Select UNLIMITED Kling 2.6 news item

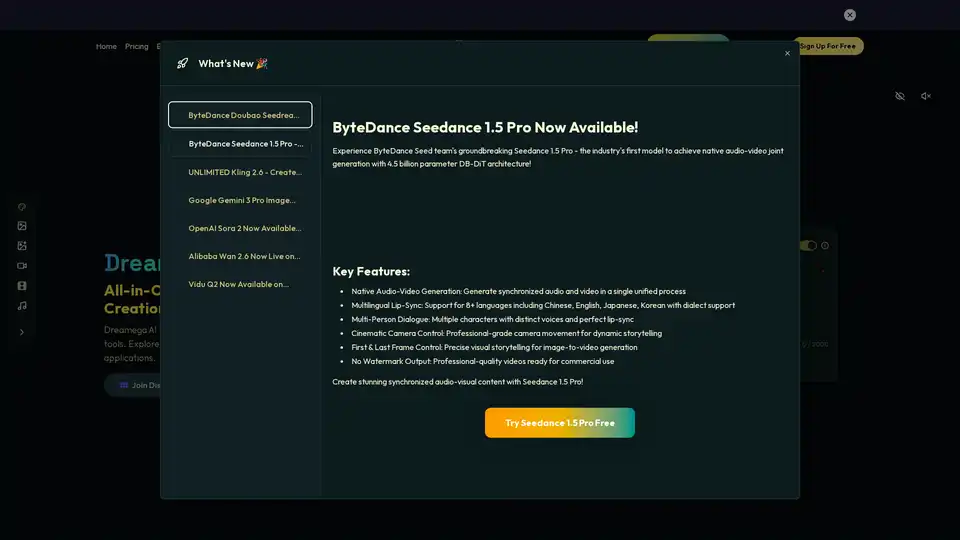[x=240, y=172]
